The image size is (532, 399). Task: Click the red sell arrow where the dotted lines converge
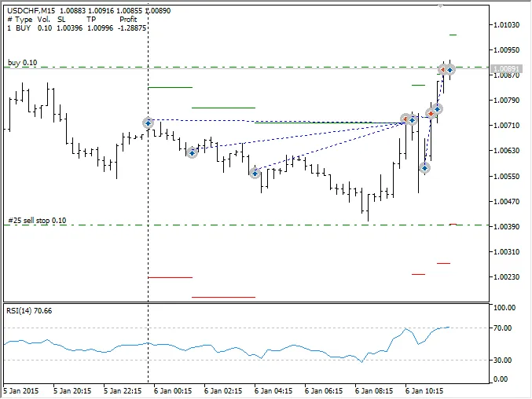(x=405, y=120)
